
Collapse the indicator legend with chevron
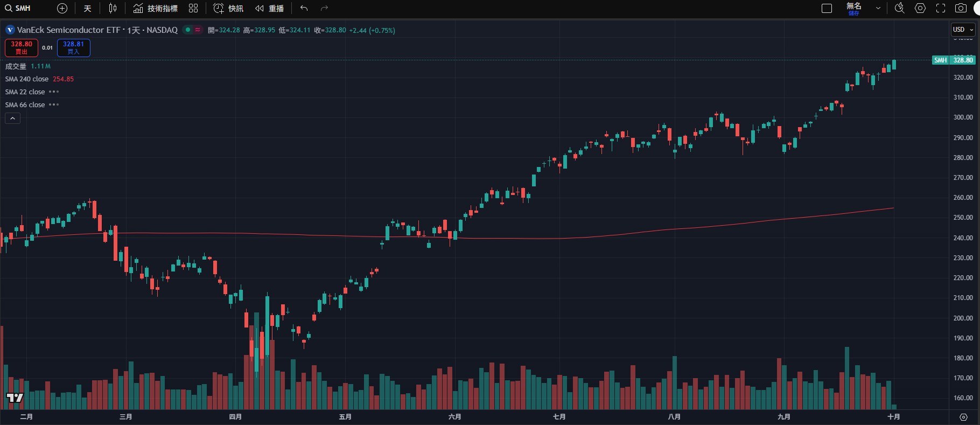(x=12, y=118)
